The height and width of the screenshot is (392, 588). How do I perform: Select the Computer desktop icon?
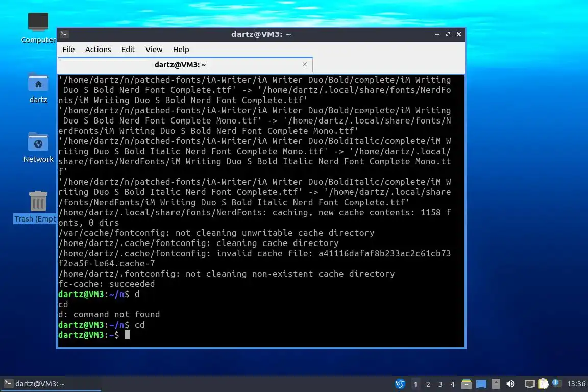(x=38, y=28)
